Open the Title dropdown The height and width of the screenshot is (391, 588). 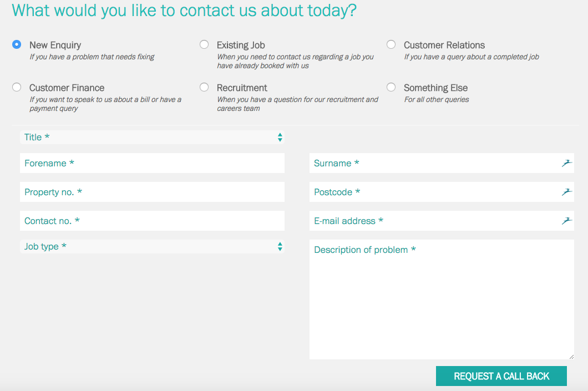(152, 137)
